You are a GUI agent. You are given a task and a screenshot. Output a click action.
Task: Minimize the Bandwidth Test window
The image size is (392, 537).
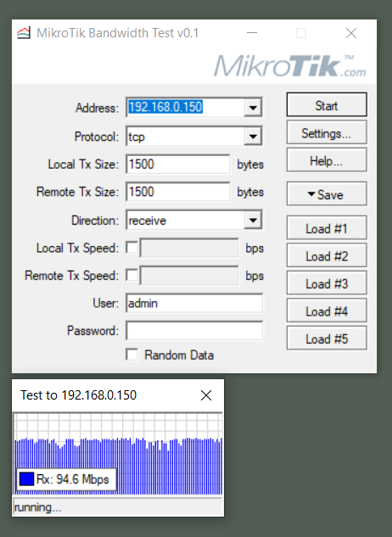(252, 33)
